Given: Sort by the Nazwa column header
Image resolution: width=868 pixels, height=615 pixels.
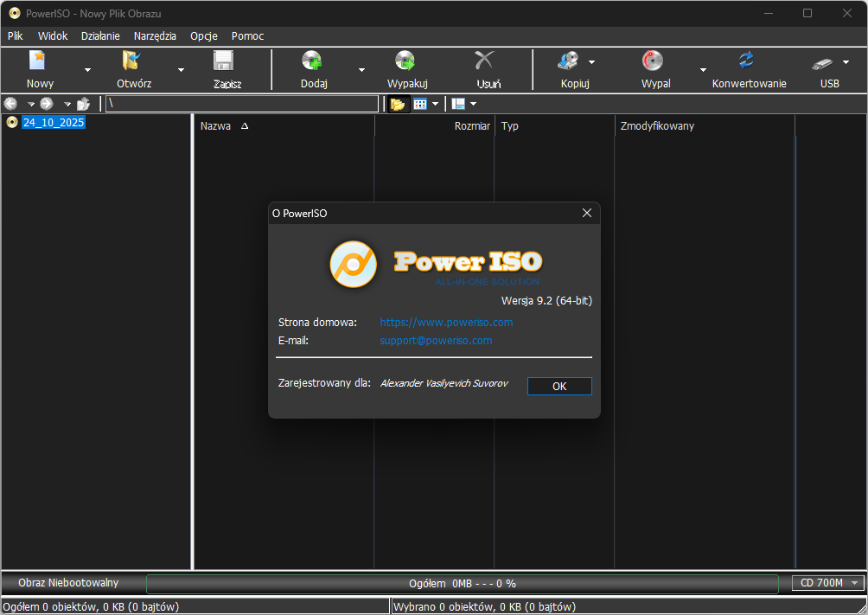Looking at the screenshot, I should 284,125.
